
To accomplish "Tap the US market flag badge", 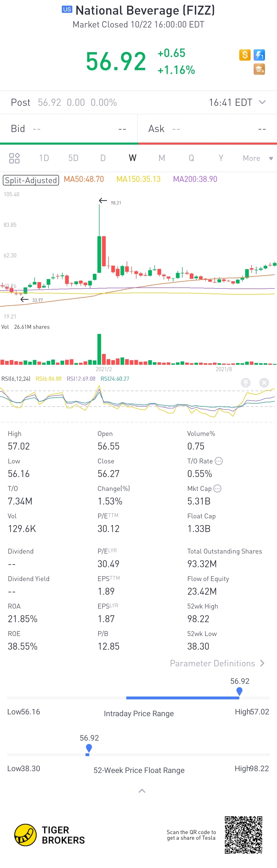I will pos(67,10).
